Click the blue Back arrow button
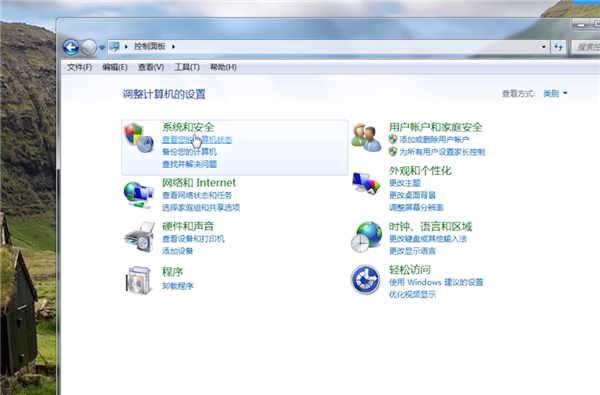600x395 pixels. [71, 47]
